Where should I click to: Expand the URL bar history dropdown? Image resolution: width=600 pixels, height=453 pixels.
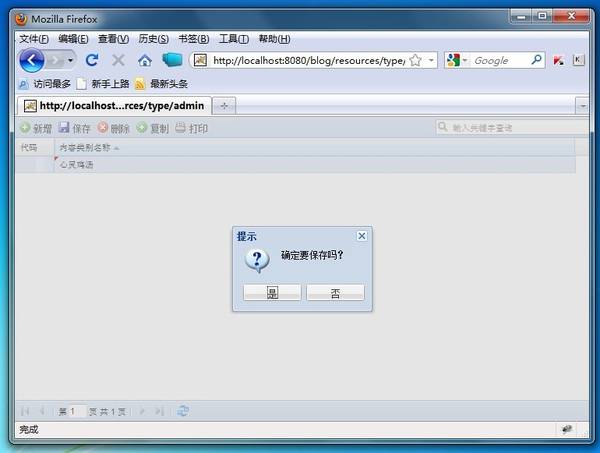click(431, 60)
